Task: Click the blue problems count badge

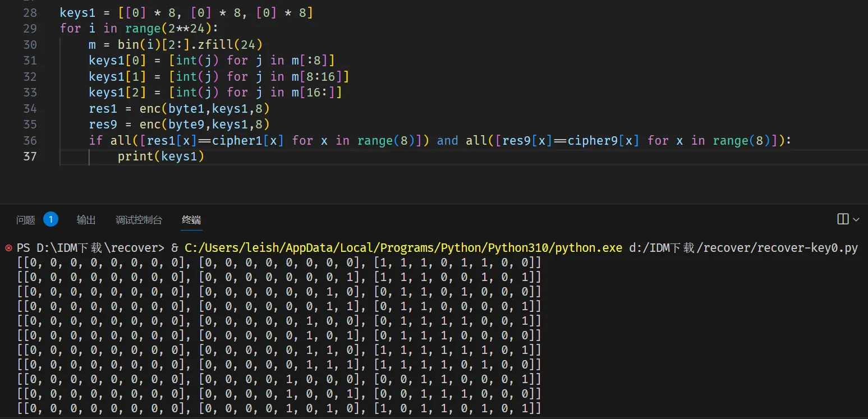Action: 50,219
